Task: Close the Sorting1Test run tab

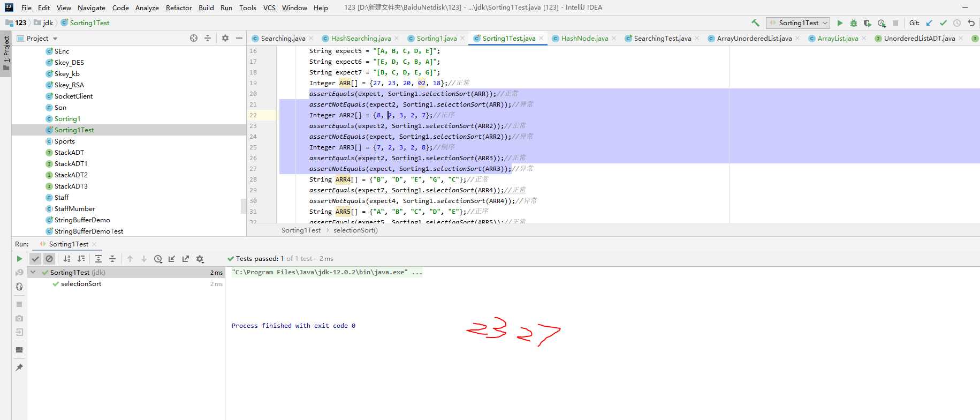Action: coord(94,244)
